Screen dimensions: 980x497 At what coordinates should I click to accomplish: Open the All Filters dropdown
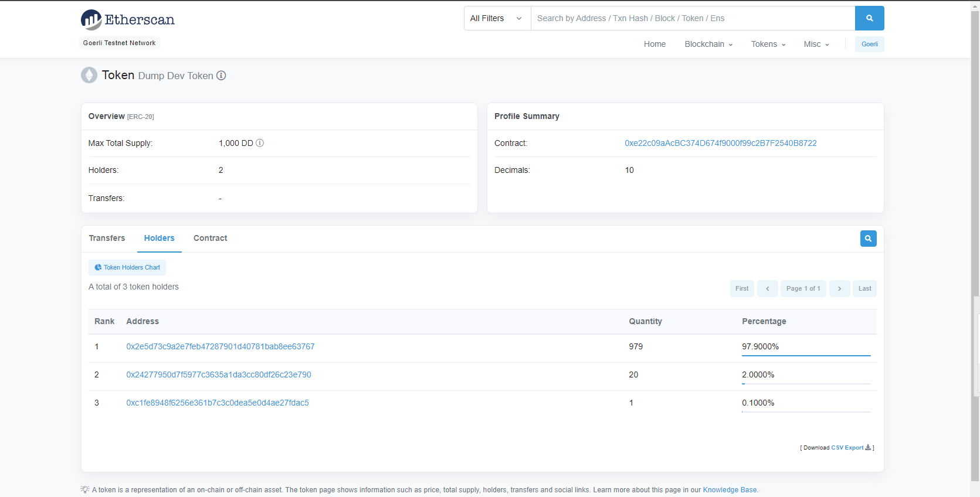coord(497,18)
